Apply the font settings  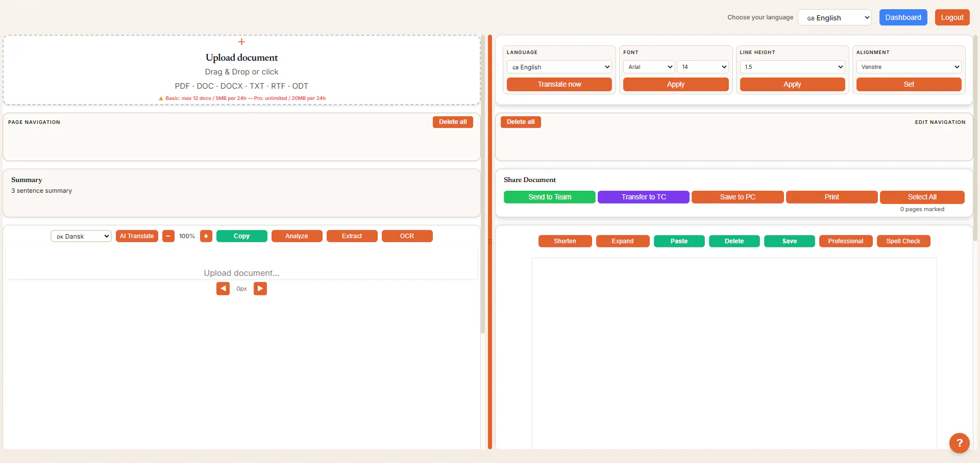[676, 84]
